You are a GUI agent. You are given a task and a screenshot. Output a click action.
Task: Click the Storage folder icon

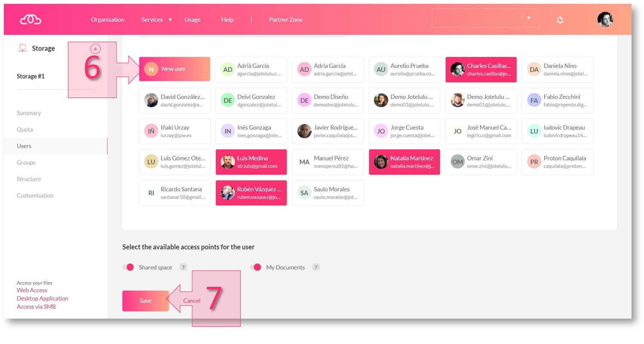click(x=22, y=48)
